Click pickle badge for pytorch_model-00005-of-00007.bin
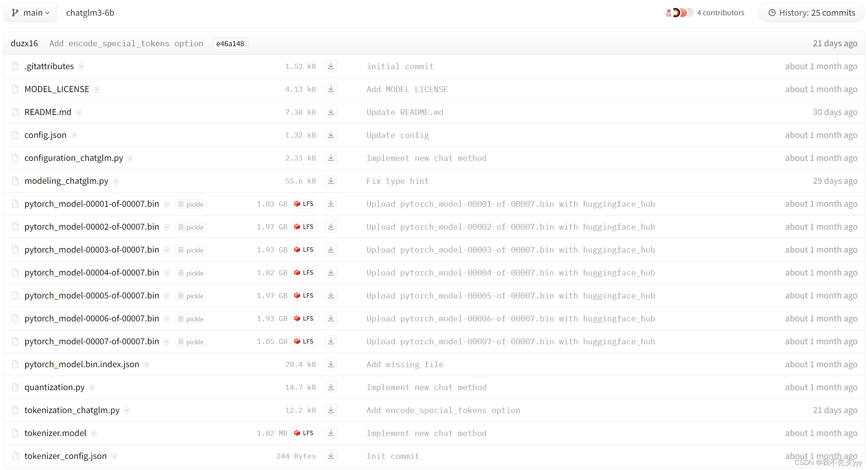This screenshot has height=470, width=868. 191,296
